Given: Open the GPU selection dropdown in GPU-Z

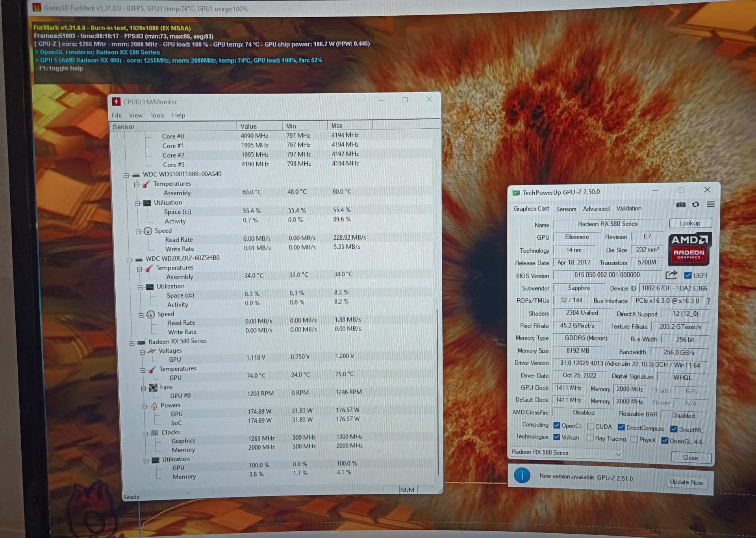Looking at the screenshot, I should (x=565, y=453).
